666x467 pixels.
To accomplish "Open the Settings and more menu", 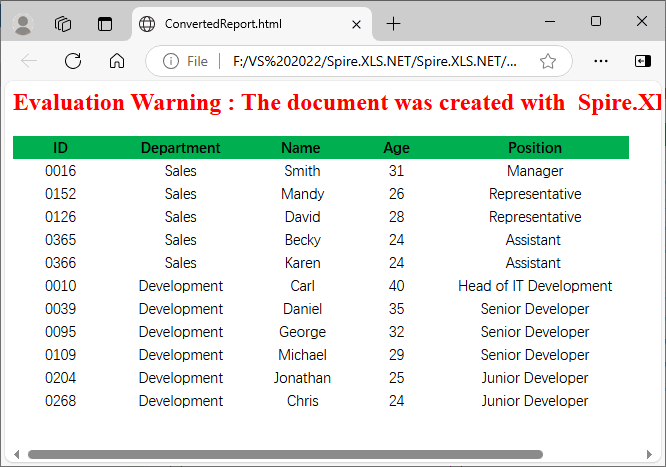I will pyautogui.click(x=601, y=61).
